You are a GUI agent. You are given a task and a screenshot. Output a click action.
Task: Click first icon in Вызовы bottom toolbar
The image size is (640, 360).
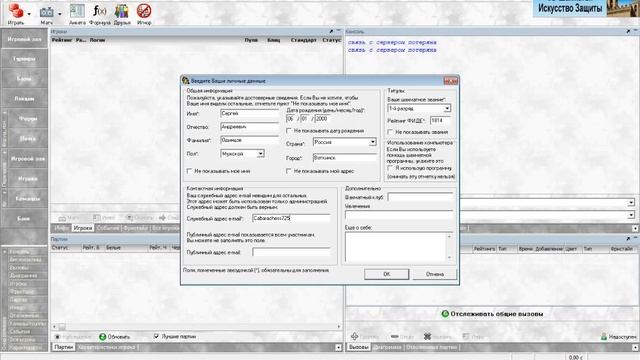pos(354,336)
